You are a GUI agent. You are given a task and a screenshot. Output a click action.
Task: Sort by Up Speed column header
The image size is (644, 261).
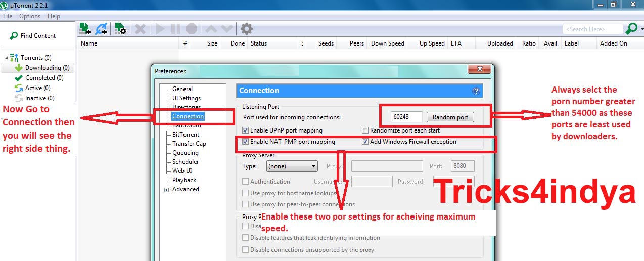(x=432, y=43)
